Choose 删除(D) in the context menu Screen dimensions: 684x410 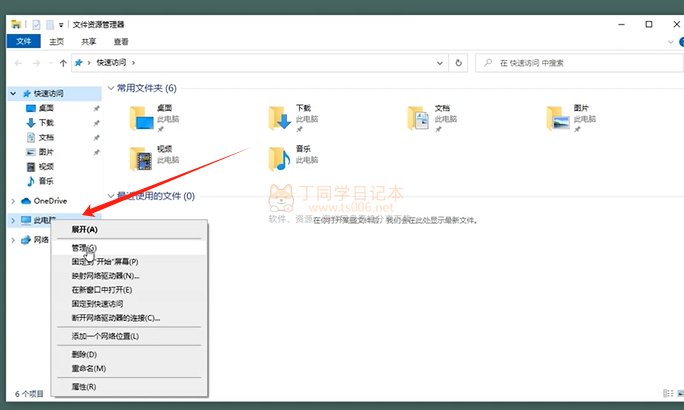129,355
